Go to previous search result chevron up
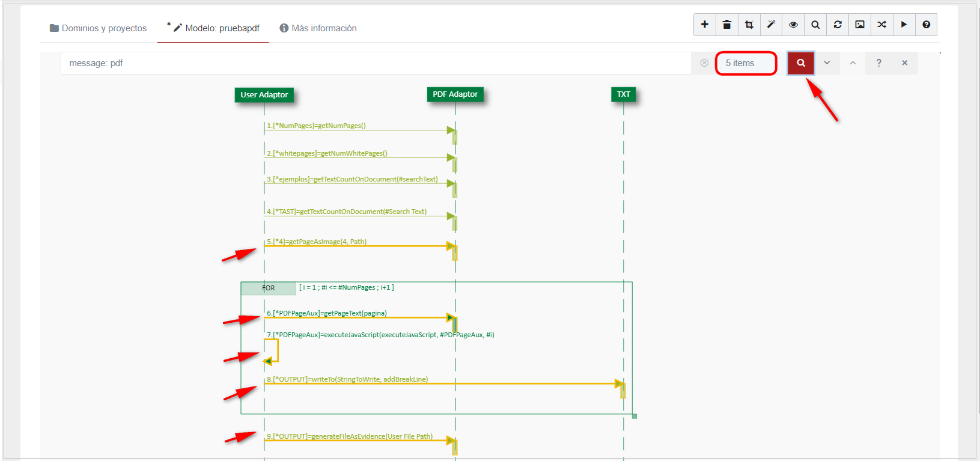 pyautogui.click(x=853, y=63)
